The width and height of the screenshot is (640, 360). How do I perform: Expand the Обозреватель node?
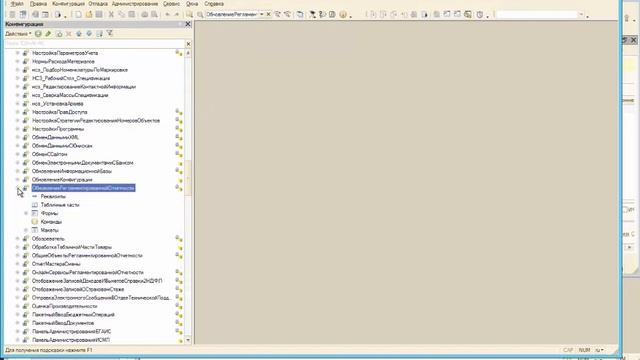pyautogui.click(x=18, y=239)
